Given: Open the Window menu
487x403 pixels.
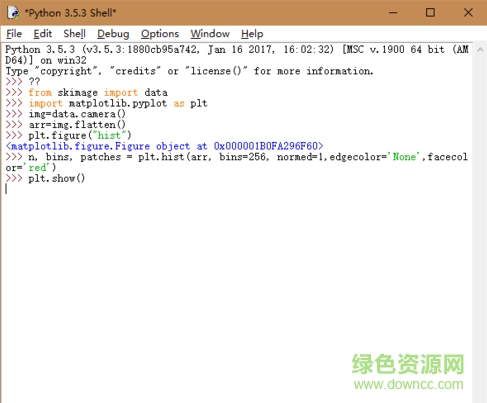Looking at the screenshot, I should pyautogui.click(x=210, y=34).
